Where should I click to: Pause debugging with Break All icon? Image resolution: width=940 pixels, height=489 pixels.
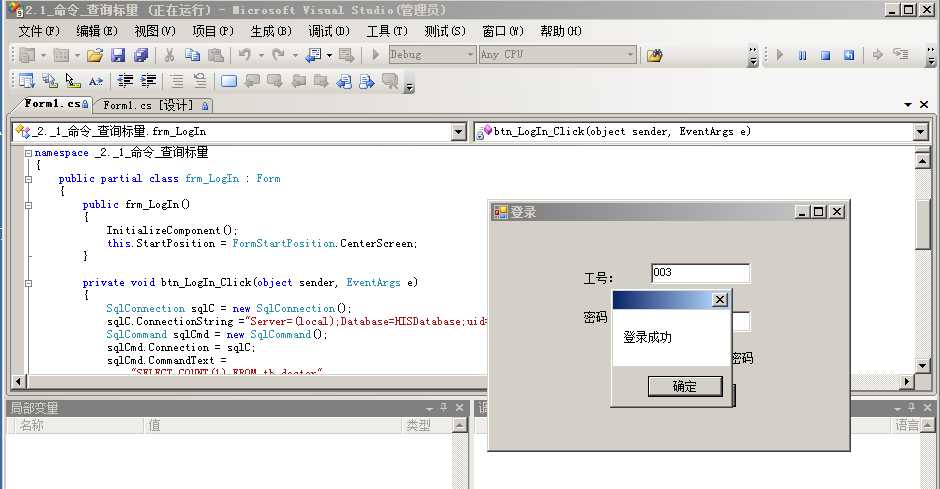[x=802, y=55]
